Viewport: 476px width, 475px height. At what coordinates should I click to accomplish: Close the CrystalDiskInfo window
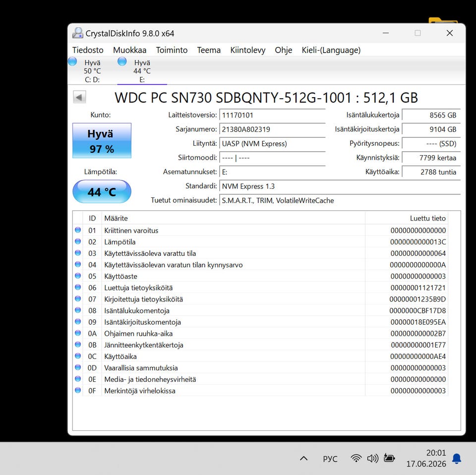pos(450,33)
